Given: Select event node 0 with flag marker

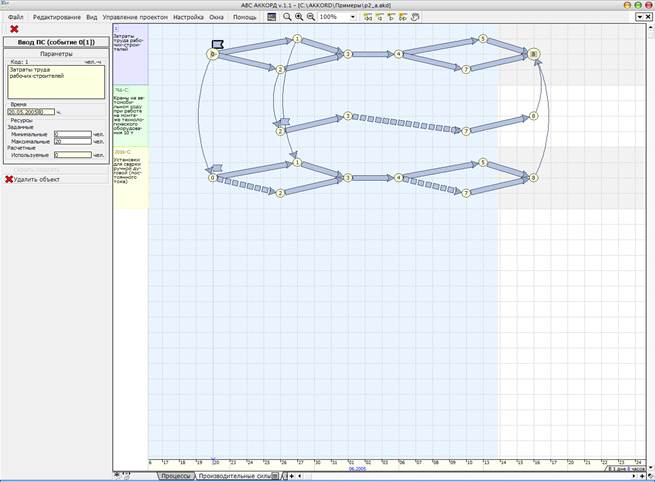Looking at the screenshot, I should [213, 54].
